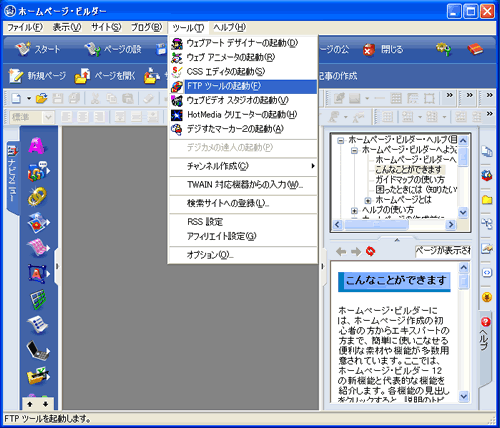Open the ヘルプ menu
The image size is (500, 428).
pos(230,27)
